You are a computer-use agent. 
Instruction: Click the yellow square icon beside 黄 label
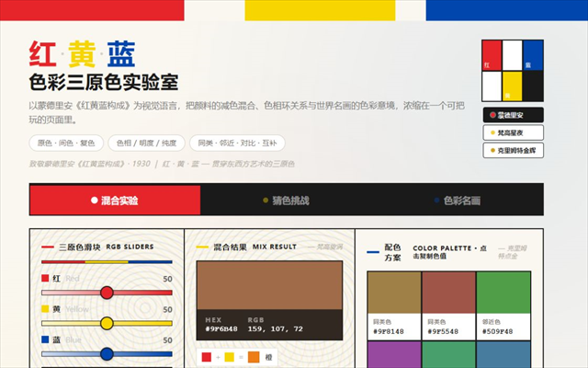[x=45, y=309]
